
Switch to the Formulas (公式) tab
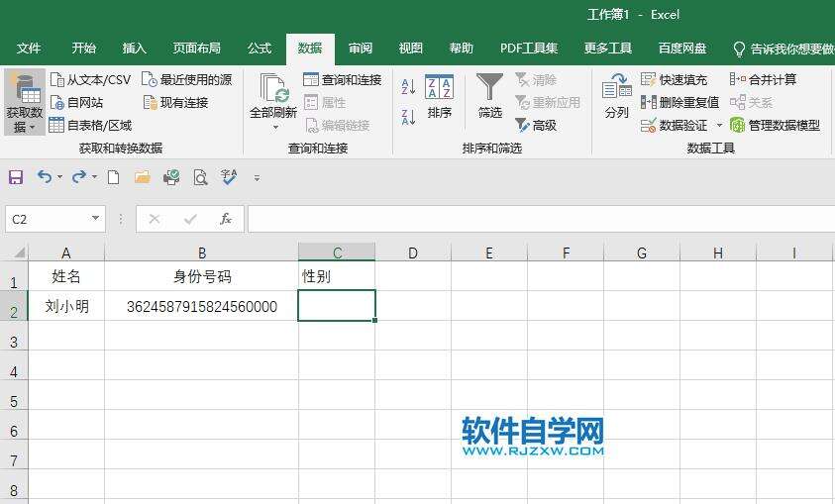pos(260,48)
